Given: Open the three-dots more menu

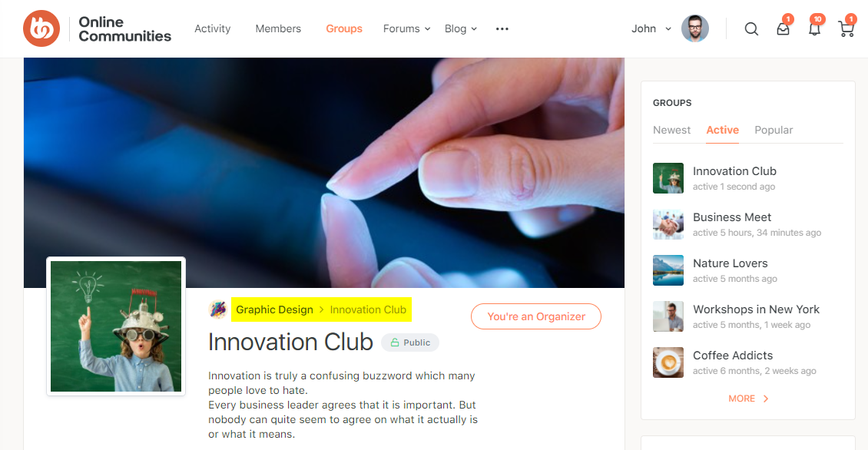Looking at the screenshot, I should pos(502,28).
